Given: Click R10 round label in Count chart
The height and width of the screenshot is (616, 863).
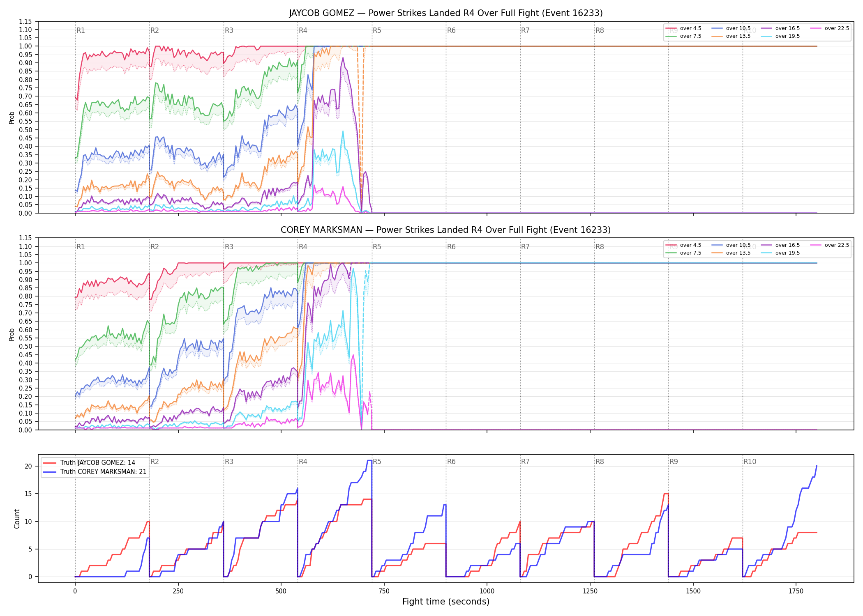Looking at the screenshot, I should pyautogui.click(x=750, y=462).
